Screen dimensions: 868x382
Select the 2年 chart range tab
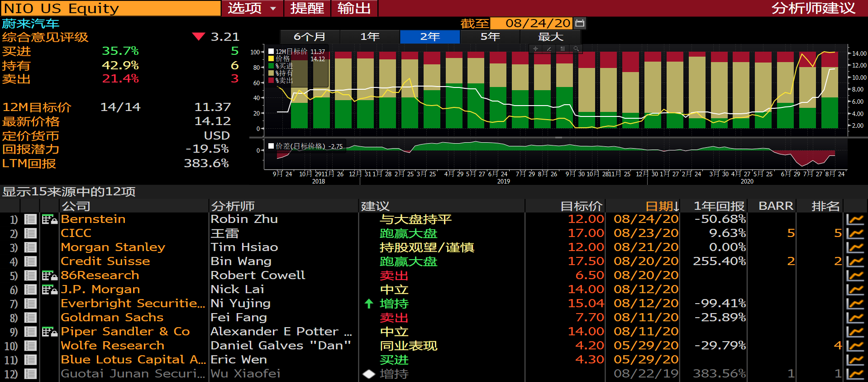pyautogui.click(x=430, y=37)
